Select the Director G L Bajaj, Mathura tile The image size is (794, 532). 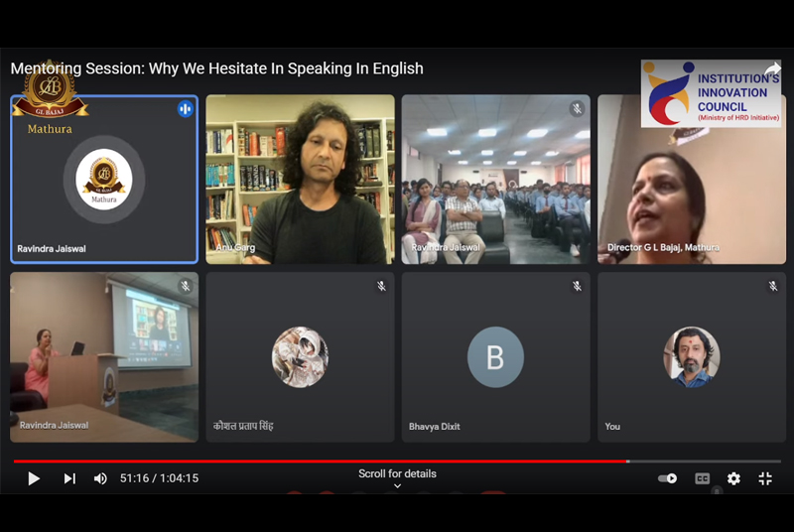[x=692, y=180]
